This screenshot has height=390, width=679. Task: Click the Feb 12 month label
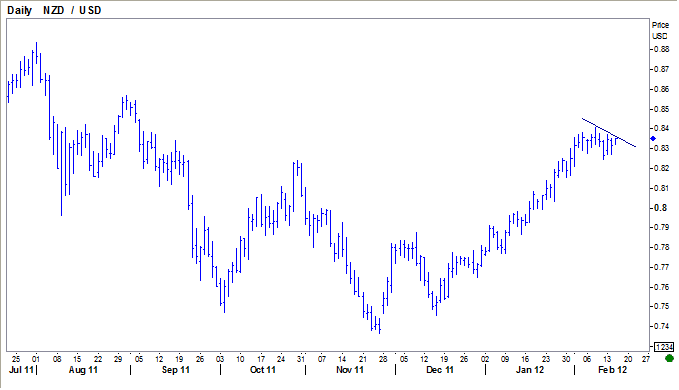(612, 370)
